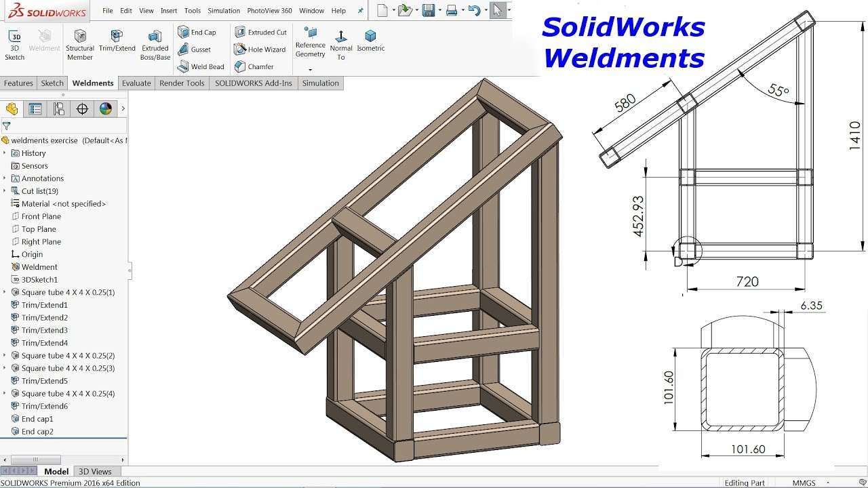Screen dimensions: 868x488
Task: Open the DisplayManager appearance tab
Action: point(105,108)
